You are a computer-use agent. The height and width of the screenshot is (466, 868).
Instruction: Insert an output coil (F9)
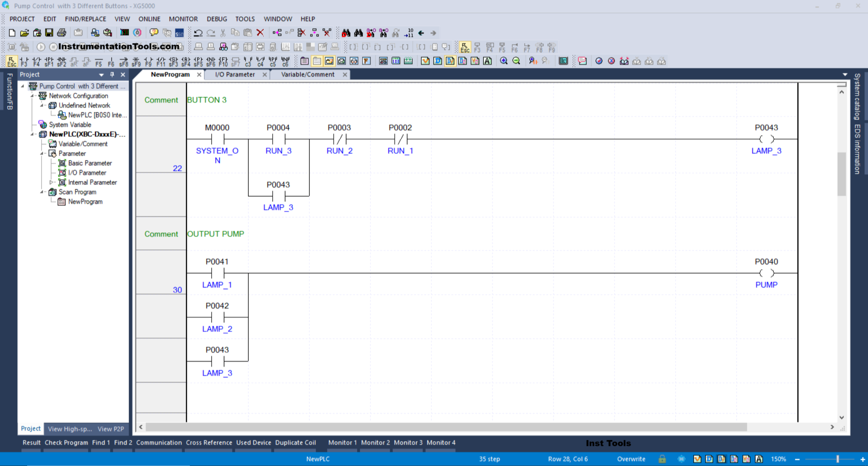[148, 62]
